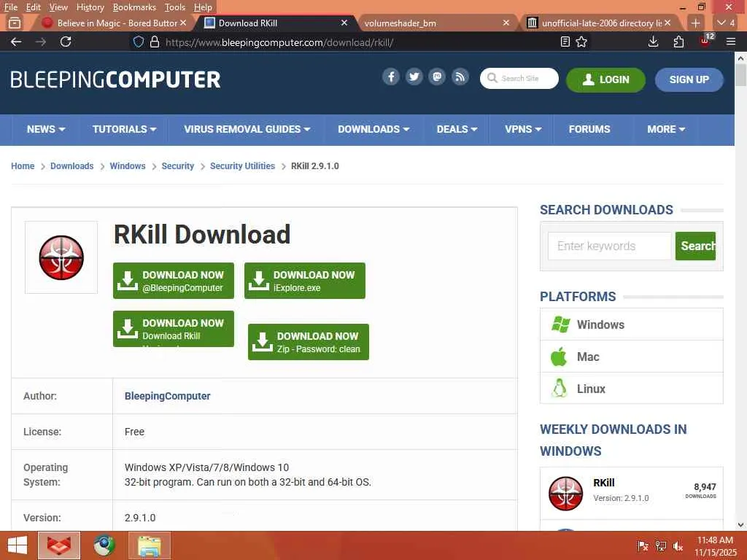Screen dimensions: 747x560
Task: Open the Help menu
Action: [203, 7]
